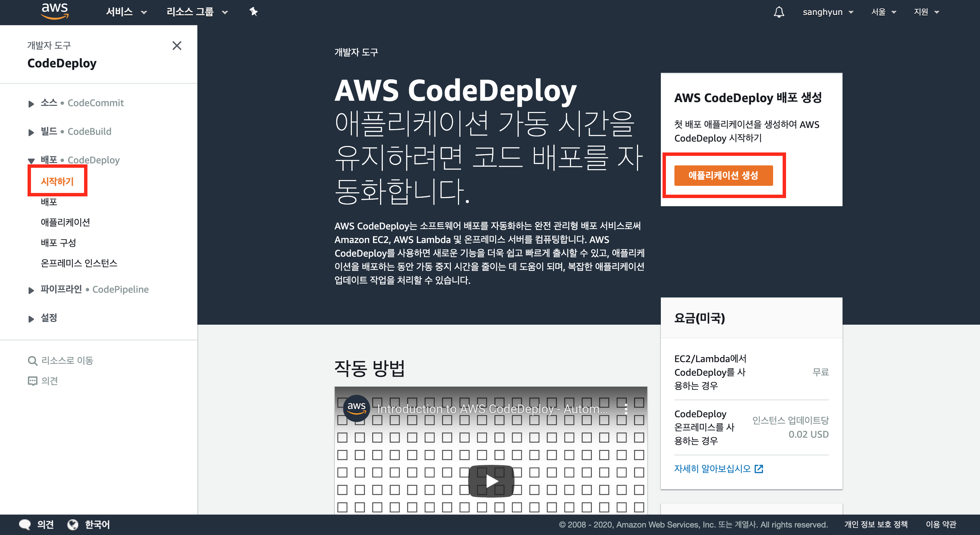Click the globe language icon in footer
Viewport: 980px width, 535px height.
(73, 524)
